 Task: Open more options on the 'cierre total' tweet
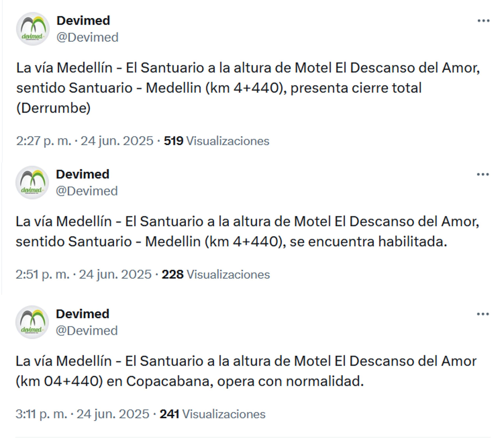(x=483, y=21)
